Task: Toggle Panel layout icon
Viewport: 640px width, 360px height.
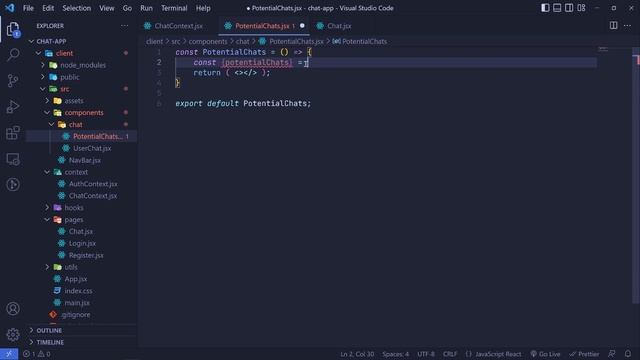Action: pyautogui.click(x=557, y=8)
